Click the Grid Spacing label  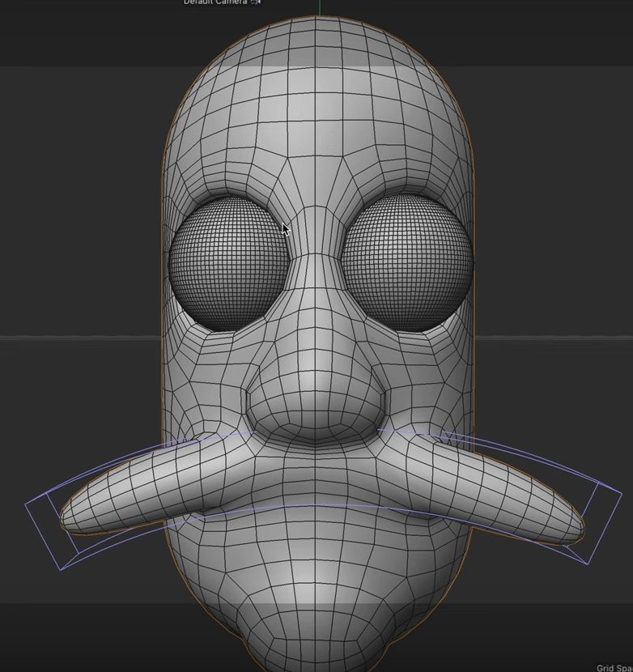[x=614, y=667]
